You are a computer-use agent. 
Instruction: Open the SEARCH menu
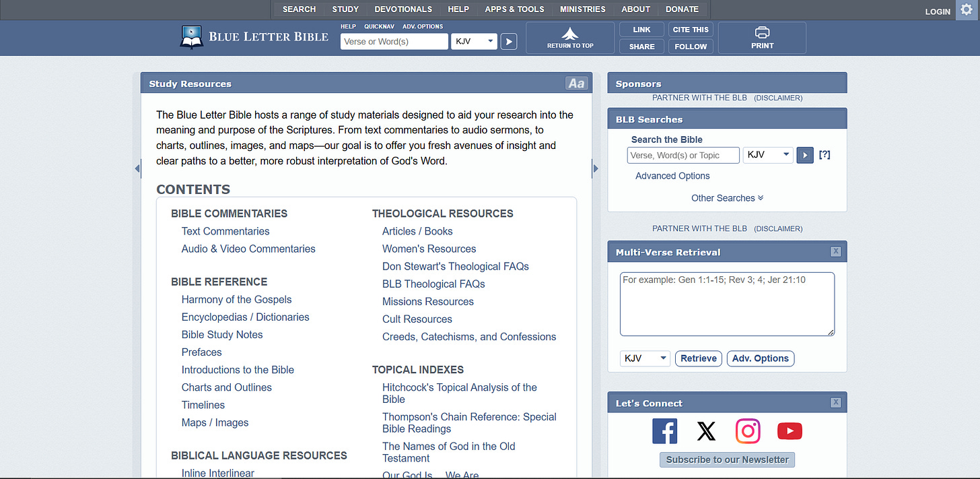(299, 9)
